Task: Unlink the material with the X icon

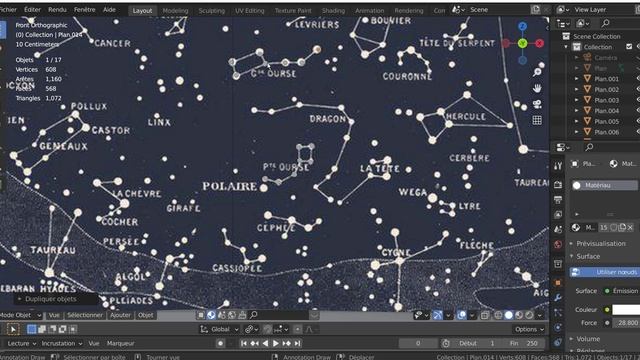Action: [630, 227]
